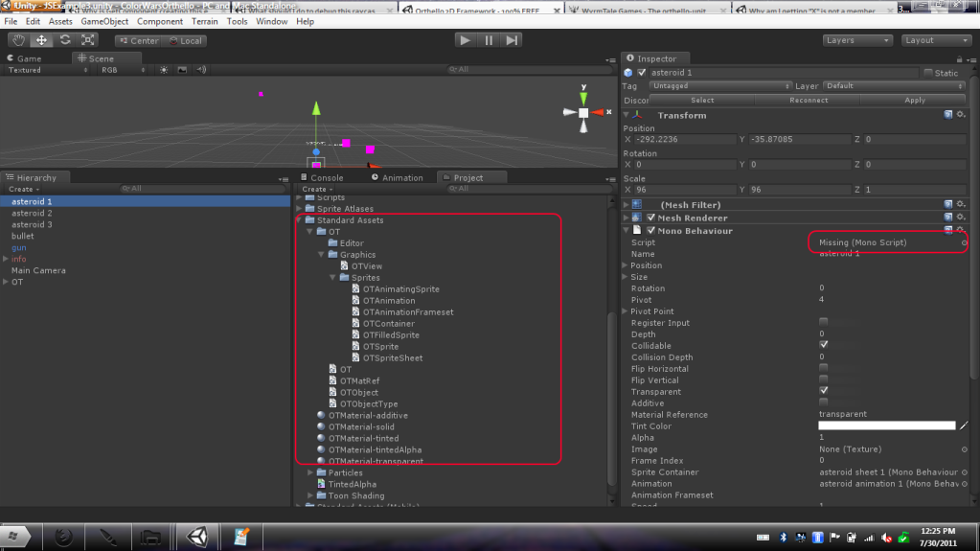
Task: Open Mesh Renderer gear settings
Action: click(961, 218)
